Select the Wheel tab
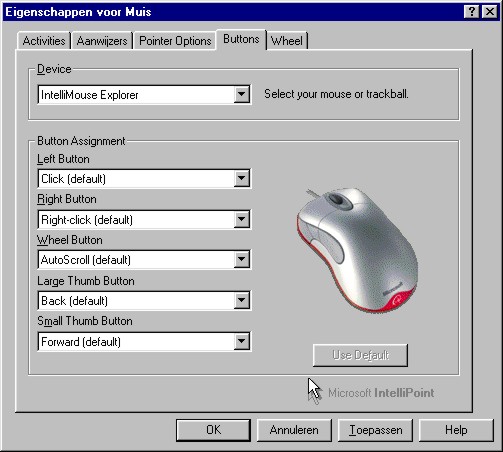Viewport: 503px width, 452px height. pyautogui.click(x=287, y=41)
